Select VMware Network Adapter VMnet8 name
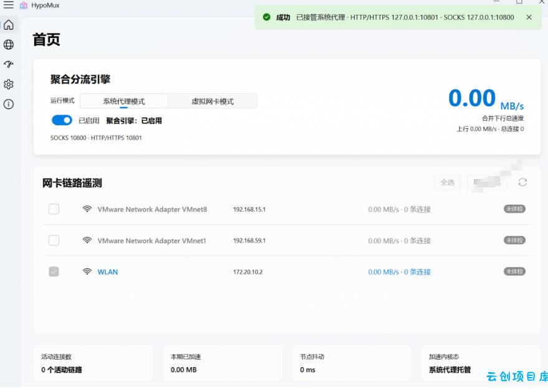The width and height of the screenshot is (548, 392). [x=152, y=210]
